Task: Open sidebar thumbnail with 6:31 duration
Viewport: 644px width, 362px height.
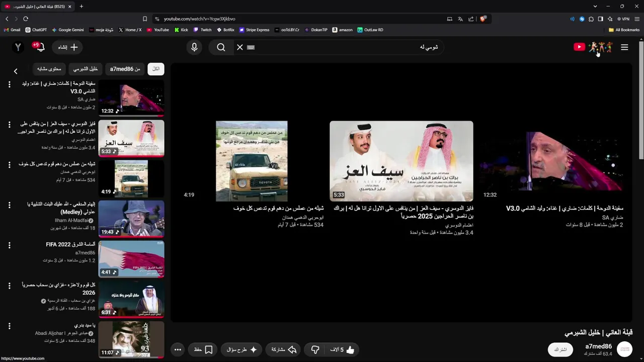Action: 131,299
